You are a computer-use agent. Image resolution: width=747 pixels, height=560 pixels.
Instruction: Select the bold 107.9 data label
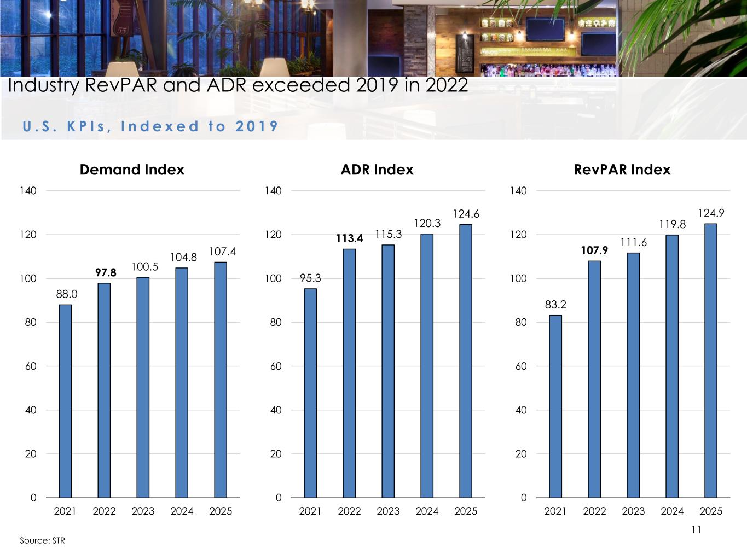pyautogui.click(x=594, y=250)
